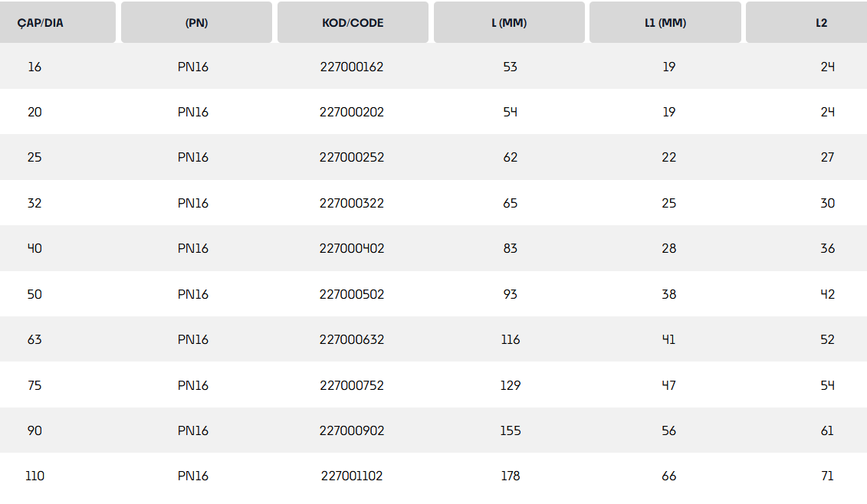
Task: Click L value 116 cell
Action: 511,339
